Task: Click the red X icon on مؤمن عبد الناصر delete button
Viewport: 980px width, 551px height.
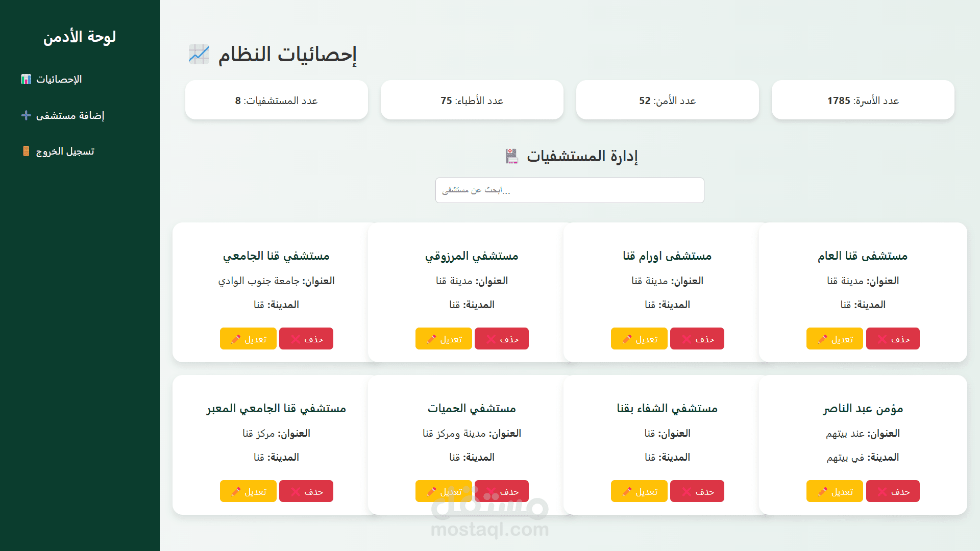Action: click(x=883, y=492)
